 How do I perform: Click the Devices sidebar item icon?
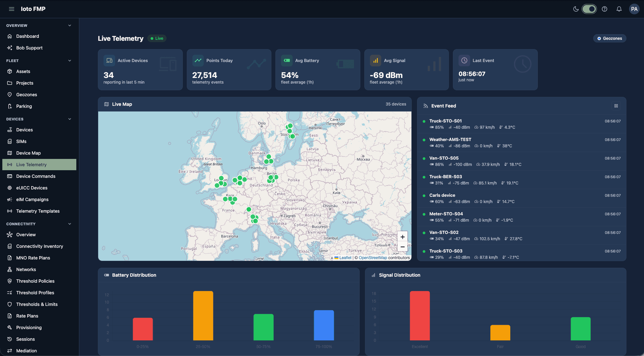coord(10,130)
